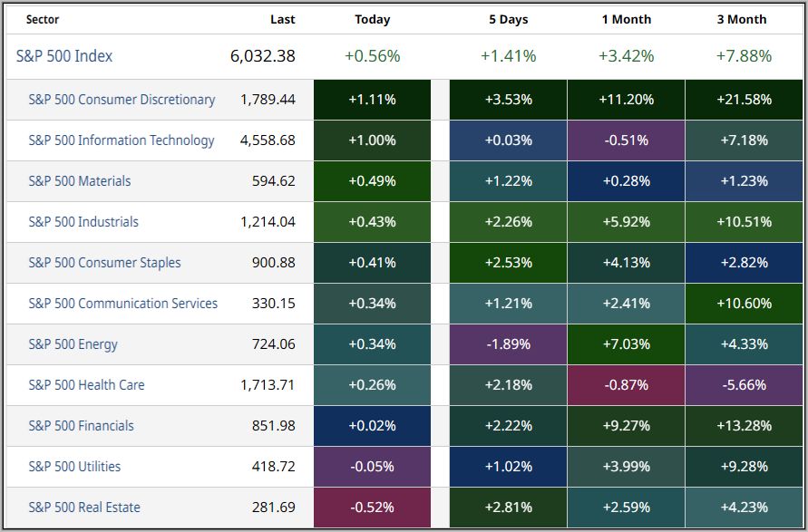The height and width of the screenshot is (532, 808).
Task: Select the S&P 500 Materials sector
Action: (x=80, y=181)
